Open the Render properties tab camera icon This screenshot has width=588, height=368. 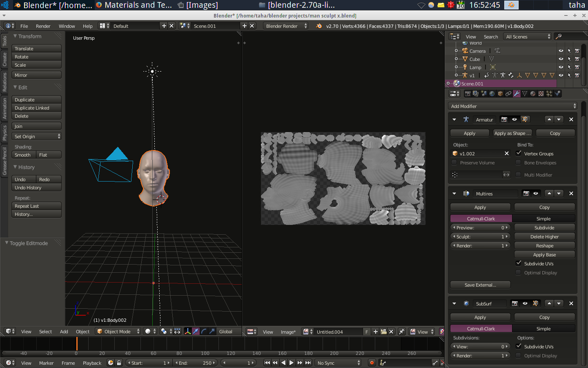tap(468, 94)
